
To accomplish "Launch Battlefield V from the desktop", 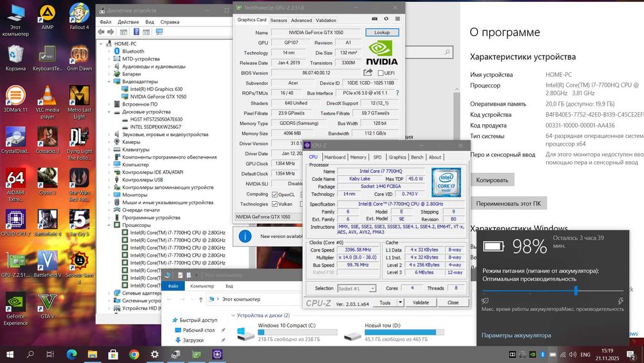I will tap(47, 264).
